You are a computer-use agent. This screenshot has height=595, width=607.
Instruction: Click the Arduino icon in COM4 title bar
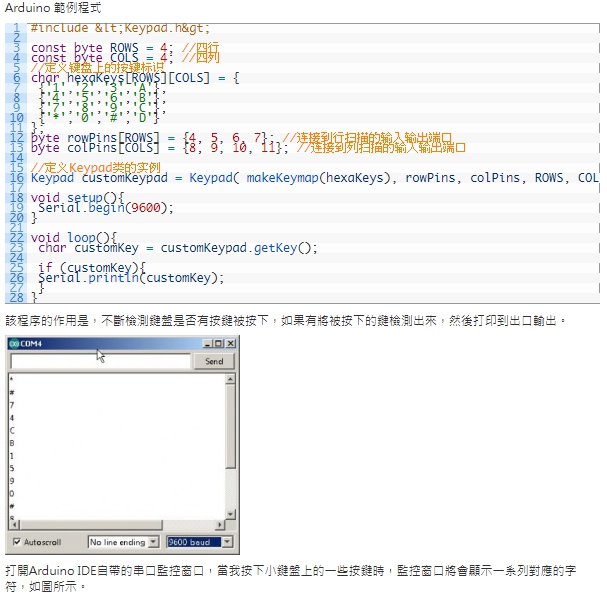[x=14, y=343]
